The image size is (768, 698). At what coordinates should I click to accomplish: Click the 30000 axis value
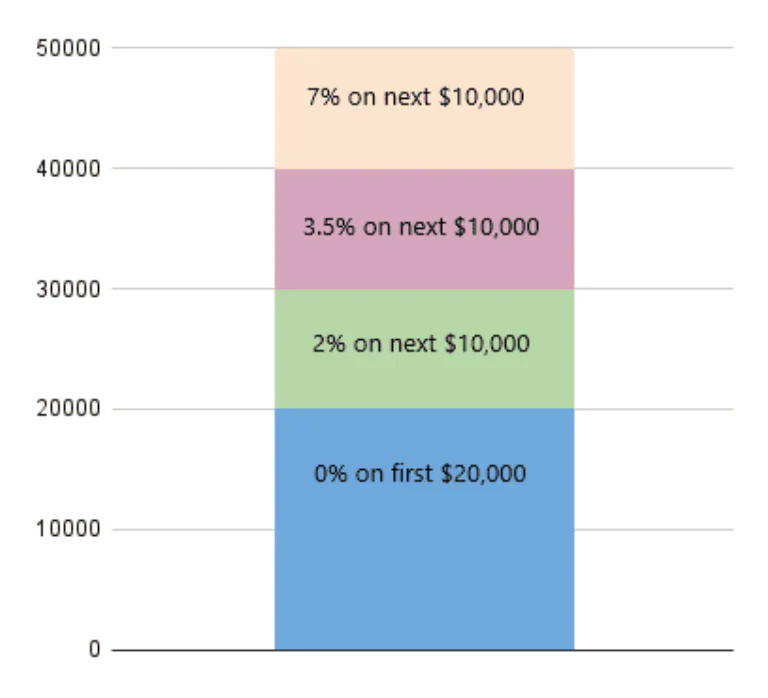(x=70, y=289)
